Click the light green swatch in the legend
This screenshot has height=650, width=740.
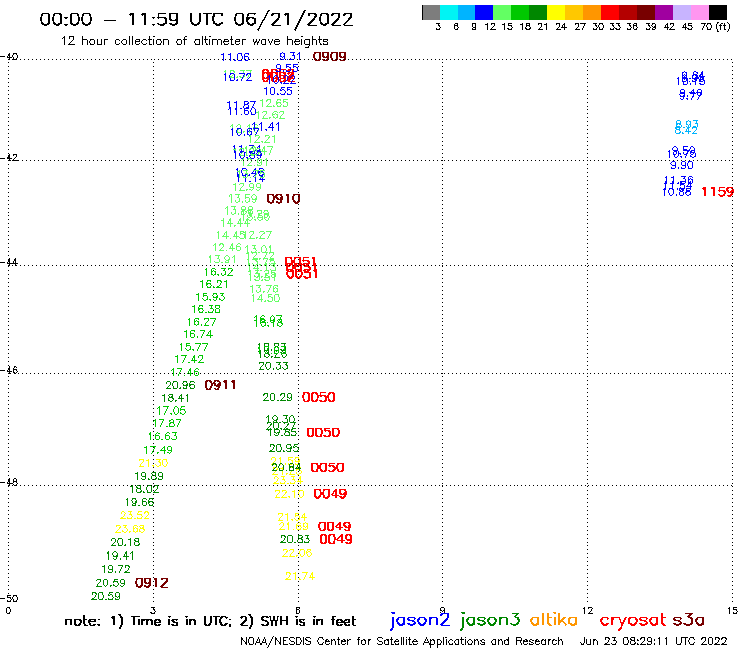[502, 12]
